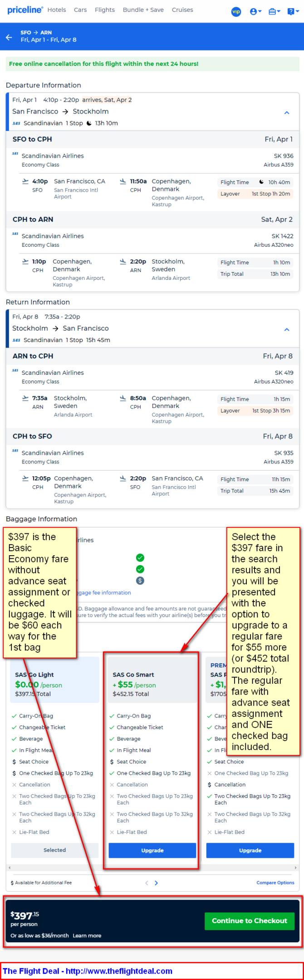The width and height of the screenshot is (304, 980).
Task: Click the priceline logo
Action: [x=25, y=10]
